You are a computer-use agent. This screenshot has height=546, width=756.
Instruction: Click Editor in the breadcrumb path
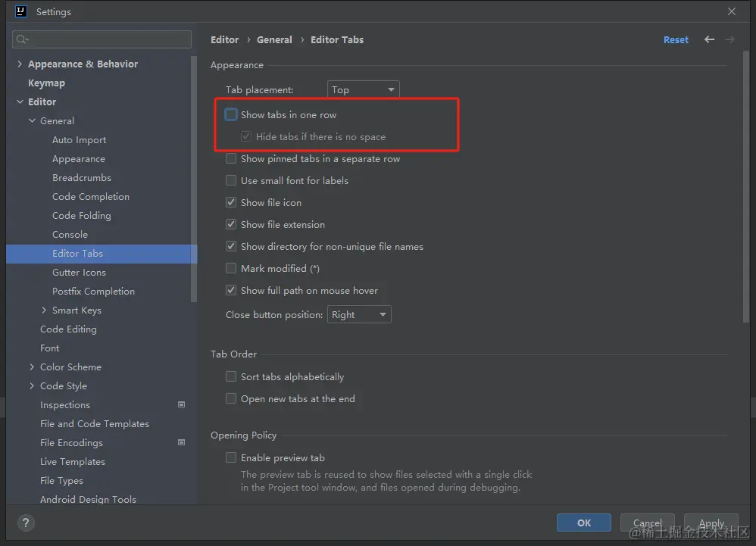(x=225, y=40)
